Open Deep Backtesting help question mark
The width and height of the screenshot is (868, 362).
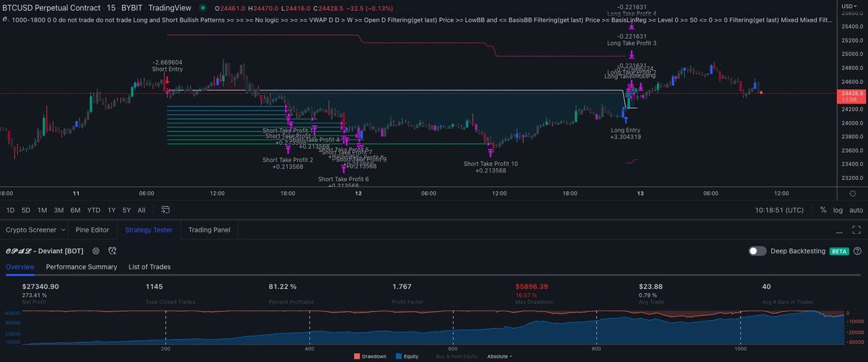(x=857, y=251)
